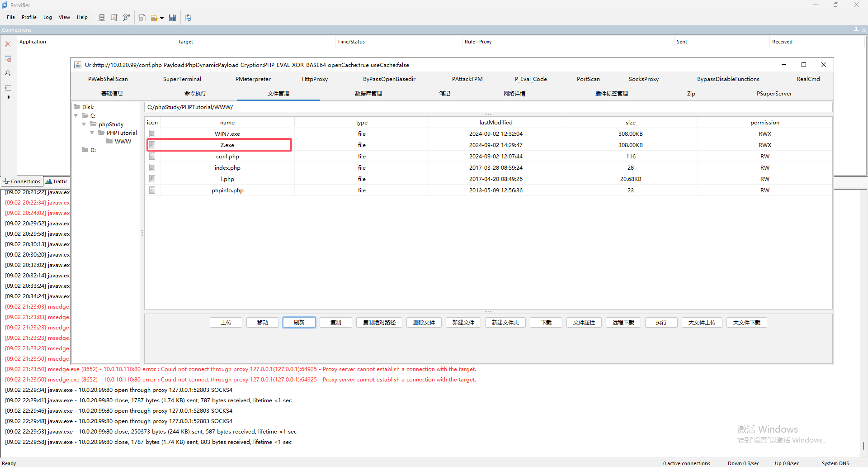Click the file icon beside conf.php

(x=152, y=156)
